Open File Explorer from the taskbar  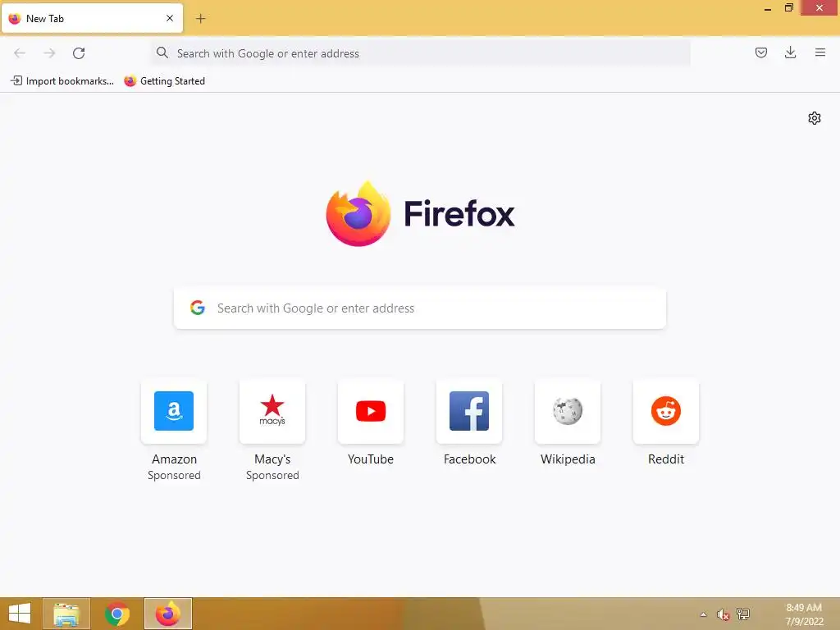[x=66, y=614]
